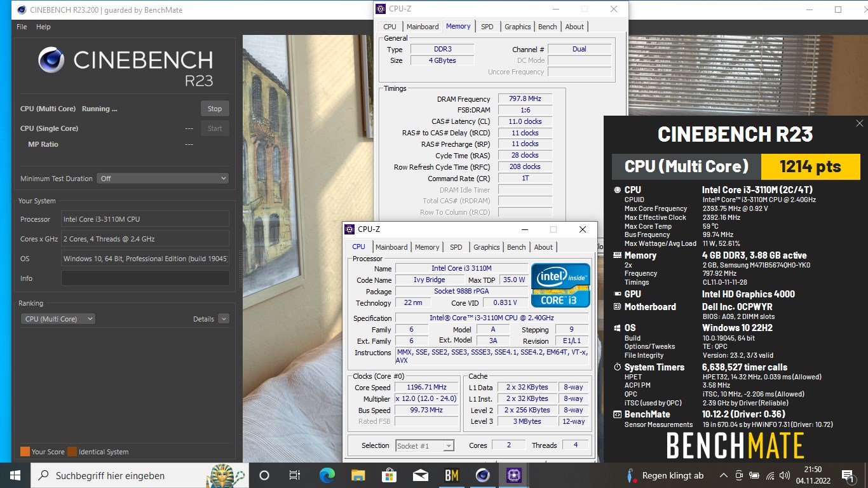Click the Package Socket 988B rPGA field
Screen dimensions: 868x488
[x=461, y=291]
